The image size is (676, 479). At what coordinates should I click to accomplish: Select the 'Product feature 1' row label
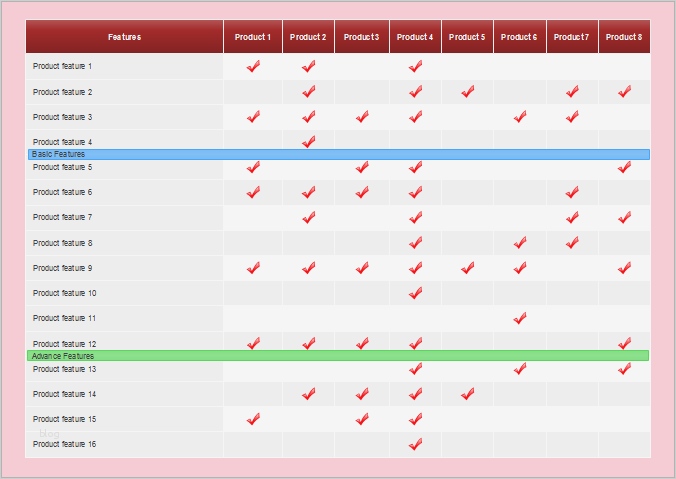click(x=62, y=66)
